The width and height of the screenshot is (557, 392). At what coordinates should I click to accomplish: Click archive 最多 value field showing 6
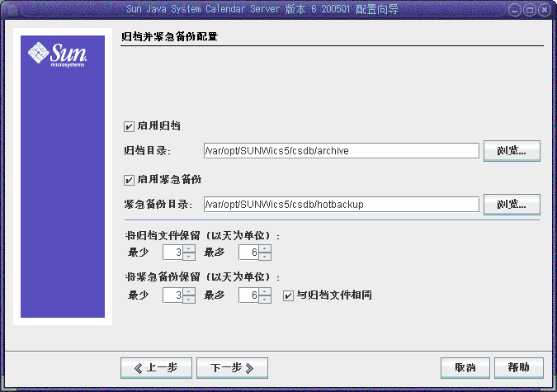click(248, 253)
